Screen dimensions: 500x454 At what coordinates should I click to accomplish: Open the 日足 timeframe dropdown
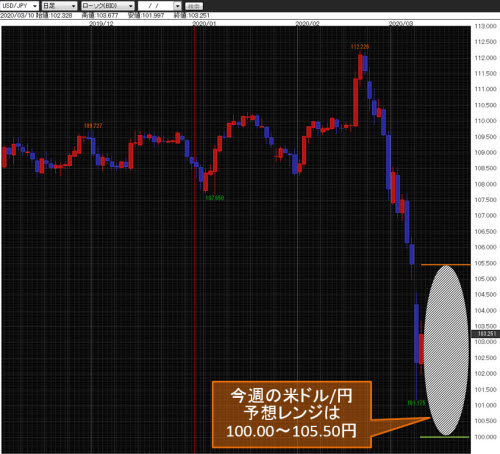click(59, 6)
